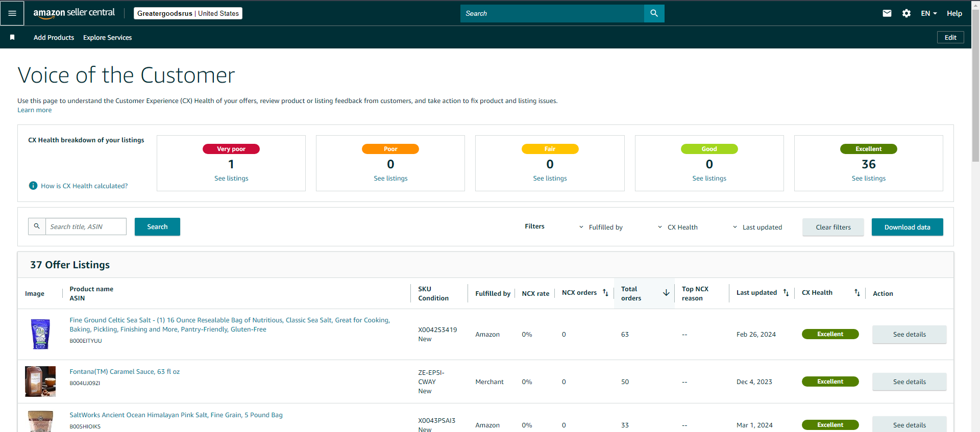The width and height of the screenshot is (980, 432).
Task: Click the Feb 26, 2024 date cell
Action: [x=756, y=335]
